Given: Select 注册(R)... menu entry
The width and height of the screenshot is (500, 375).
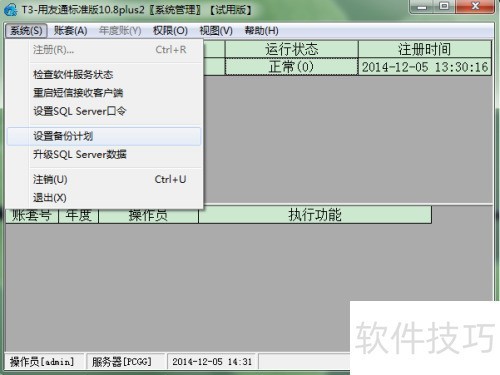Looking at the screenshot, I should tap(104, 50).
